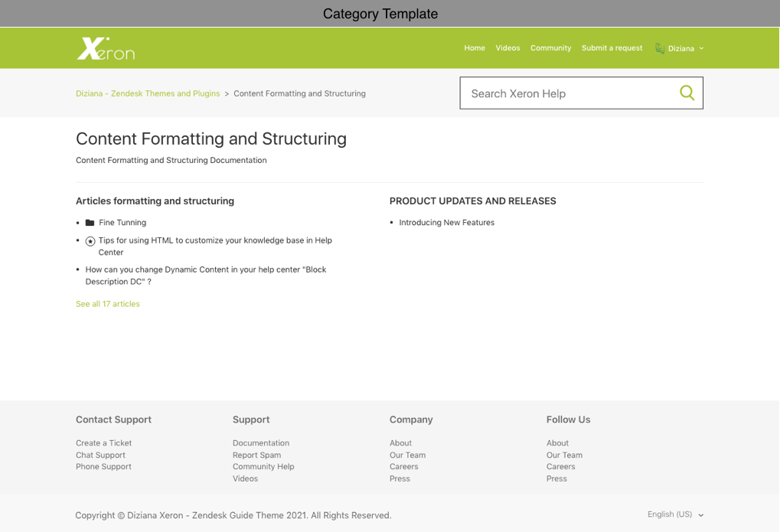
Task: Click the search magnifier icon
Action: pyautogui.click(x=687, y=93)
